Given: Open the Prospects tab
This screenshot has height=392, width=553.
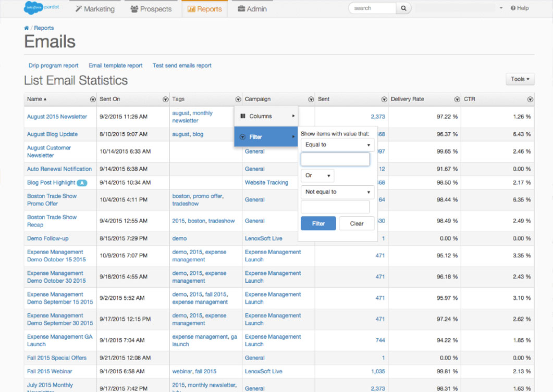Looking at the screenshot, I should (x=151, y=9).
